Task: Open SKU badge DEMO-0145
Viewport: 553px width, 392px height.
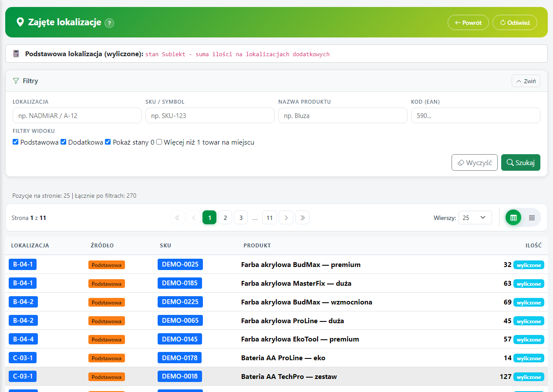Action: click(180, 339)
